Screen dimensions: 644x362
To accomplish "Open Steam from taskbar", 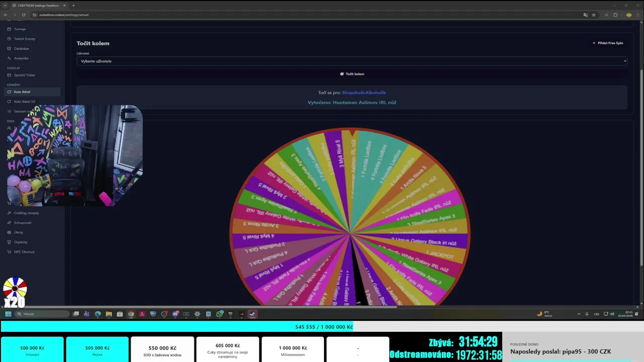I will click(x=253, y=314).
